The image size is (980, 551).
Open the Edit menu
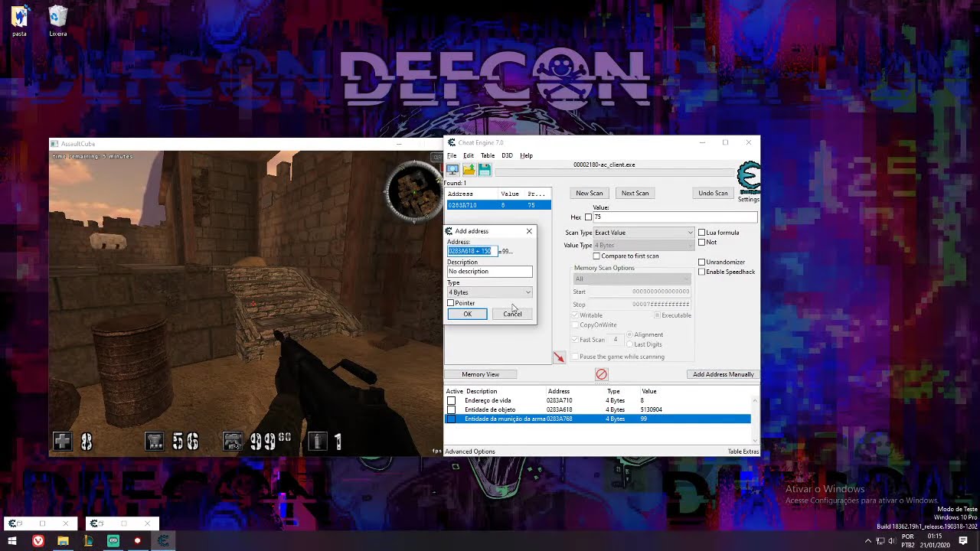(468, 155)
